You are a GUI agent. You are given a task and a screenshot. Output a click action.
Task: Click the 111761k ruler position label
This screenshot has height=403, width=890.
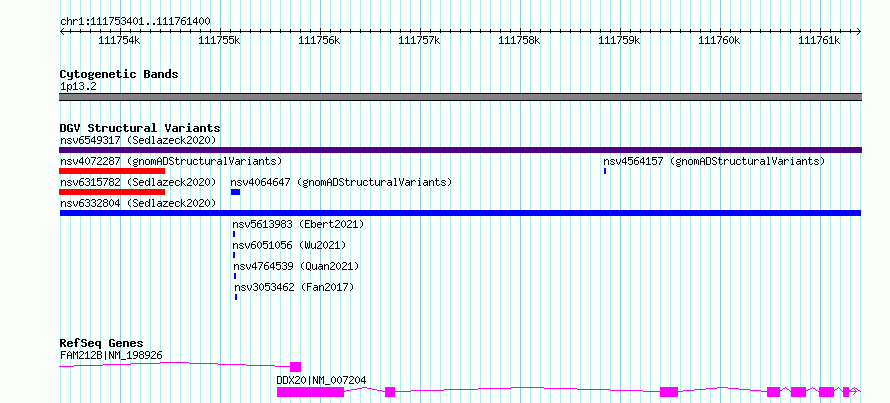pyautogui.click(x=818, y=40)
